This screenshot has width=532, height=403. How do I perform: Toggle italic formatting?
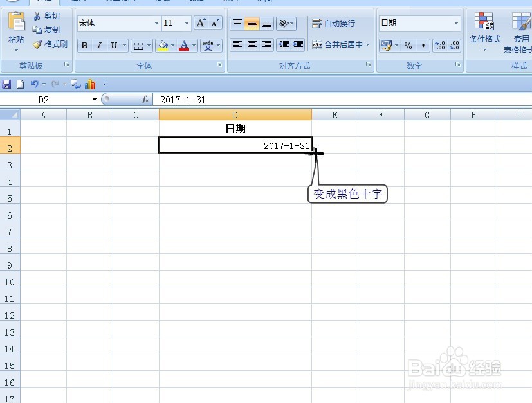pyautogui.click(x=98, y=46)
